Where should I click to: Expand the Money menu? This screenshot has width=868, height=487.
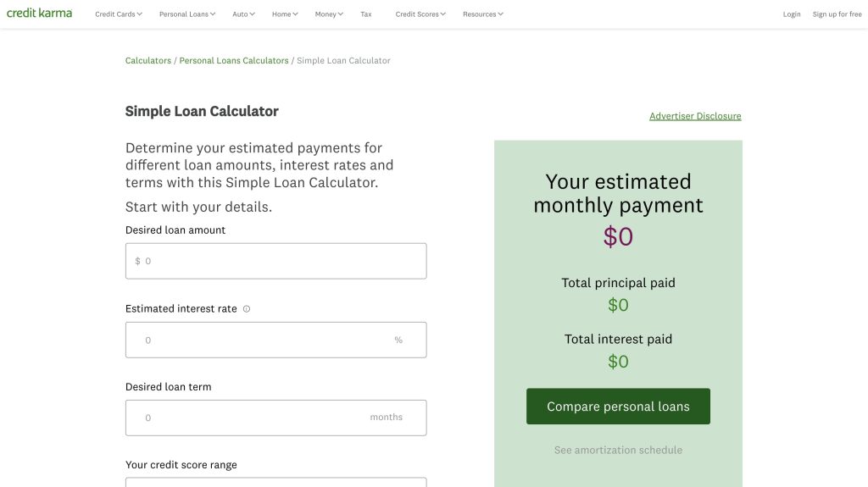329,14
